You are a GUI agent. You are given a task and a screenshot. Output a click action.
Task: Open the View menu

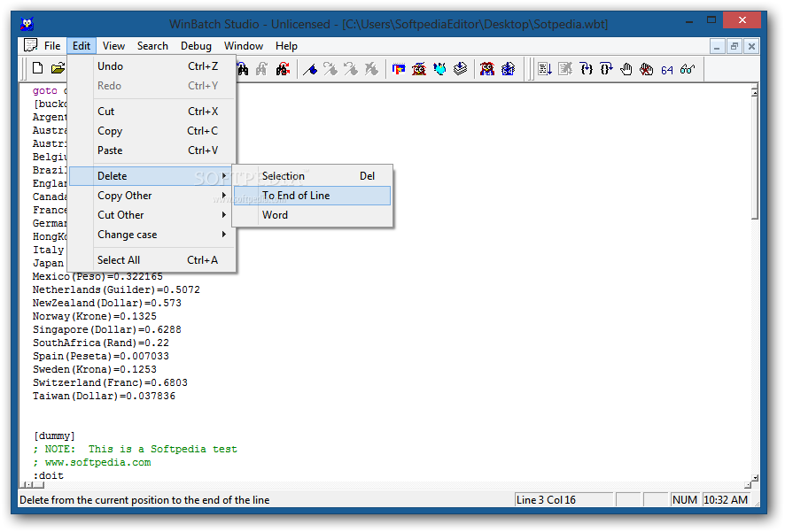coord(113,46)
